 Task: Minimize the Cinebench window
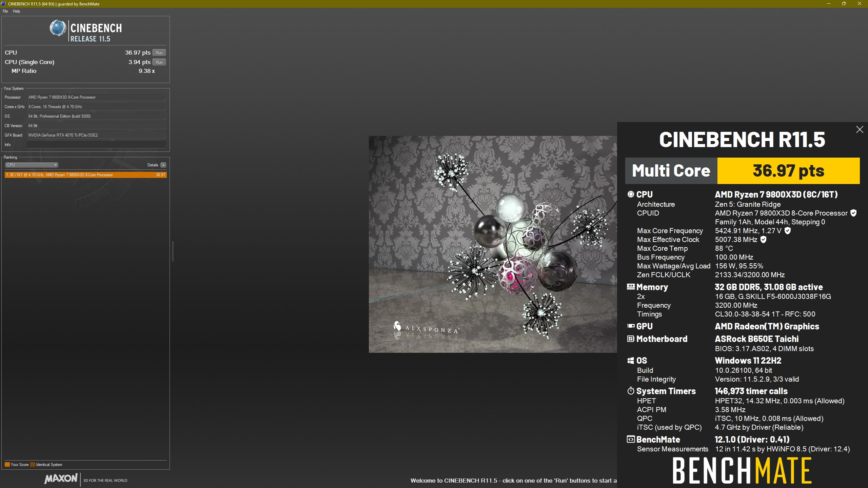coord(829,4)
